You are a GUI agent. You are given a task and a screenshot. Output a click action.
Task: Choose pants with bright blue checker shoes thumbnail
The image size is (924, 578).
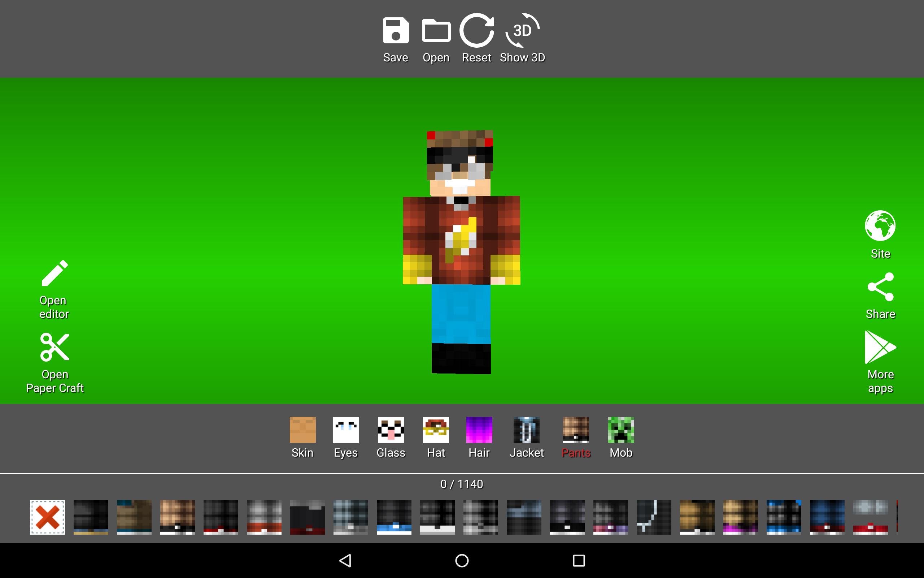click(x=784, y=517)
